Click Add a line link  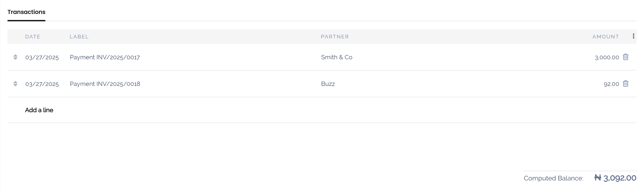click(x=39, y=110)
